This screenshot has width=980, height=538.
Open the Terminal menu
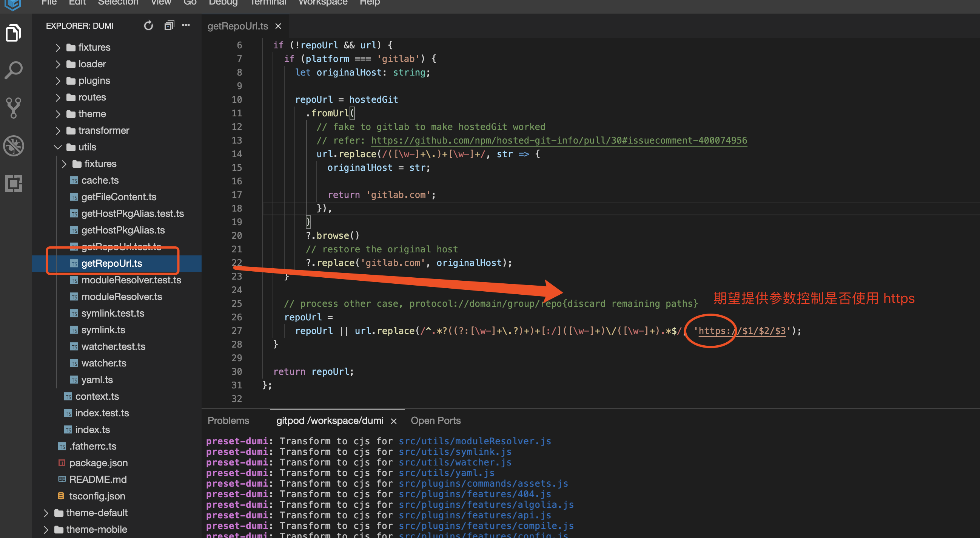click(x=268, y=3)
